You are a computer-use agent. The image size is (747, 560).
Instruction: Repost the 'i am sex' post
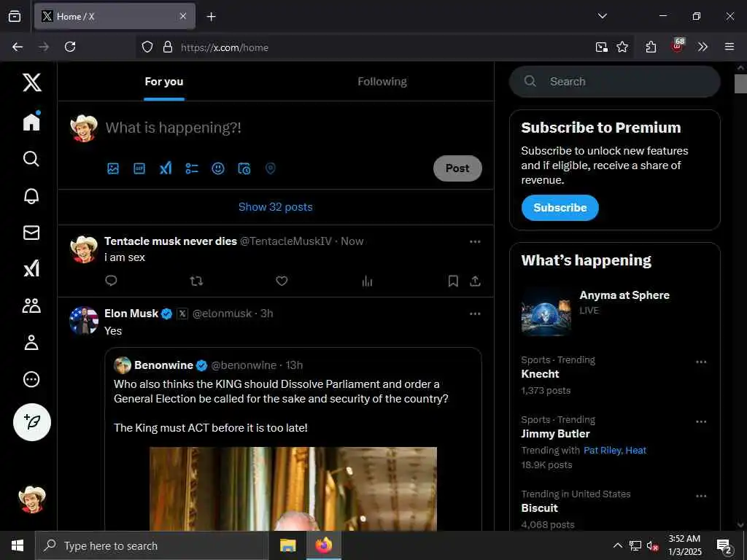(196, 281)
